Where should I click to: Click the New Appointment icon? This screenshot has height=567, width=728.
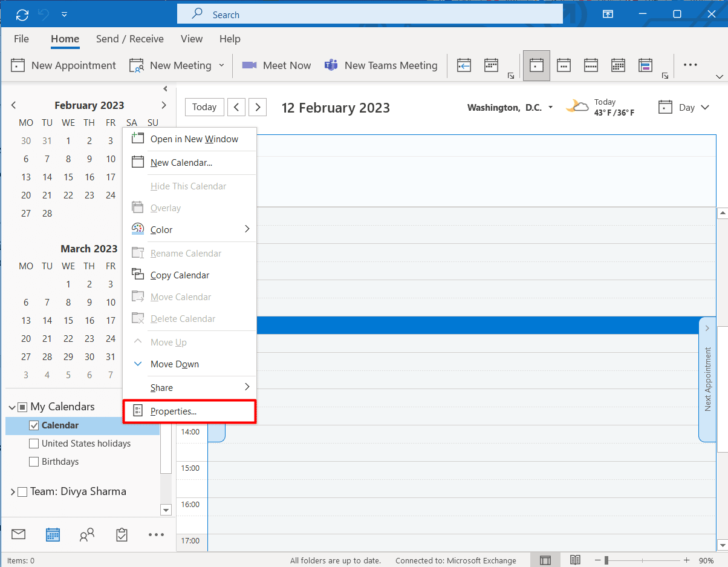pos(18,65)
